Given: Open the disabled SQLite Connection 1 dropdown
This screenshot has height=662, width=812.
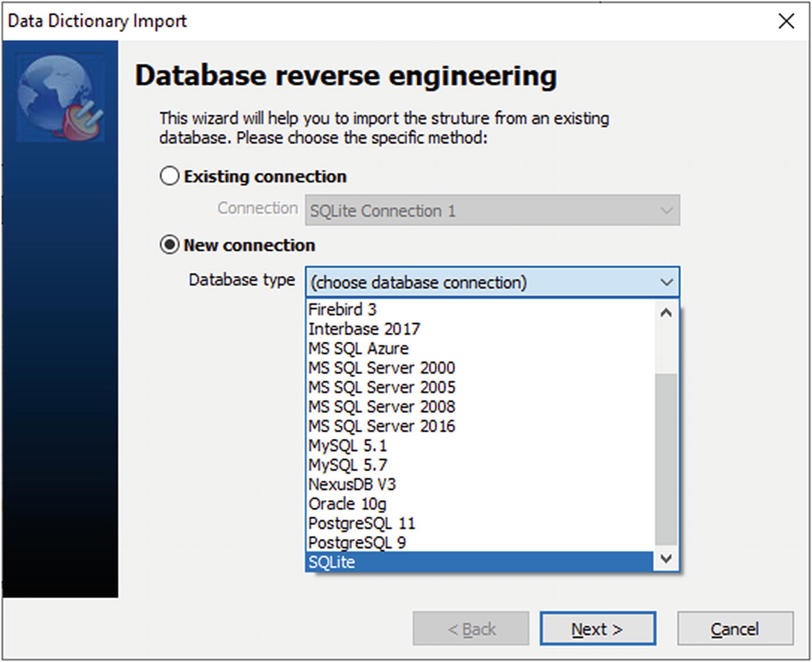Looking at the screenshot, I should [492, 210].
